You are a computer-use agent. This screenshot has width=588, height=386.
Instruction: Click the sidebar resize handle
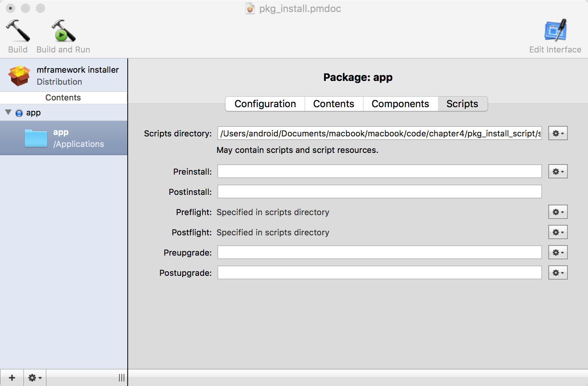122,378
